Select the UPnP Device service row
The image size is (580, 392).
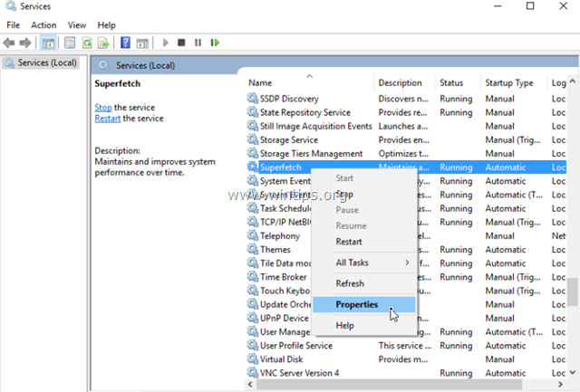coord(406,318)
